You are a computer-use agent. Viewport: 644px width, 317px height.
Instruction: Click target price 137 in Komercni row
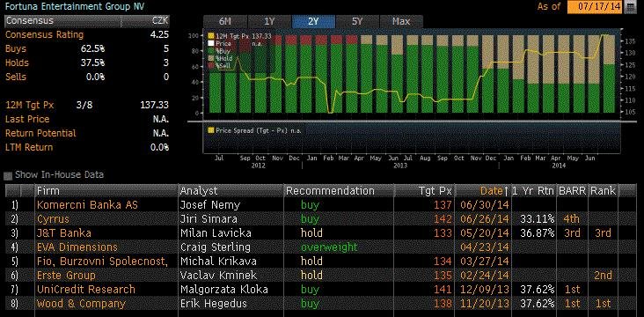tap(443, 205)
